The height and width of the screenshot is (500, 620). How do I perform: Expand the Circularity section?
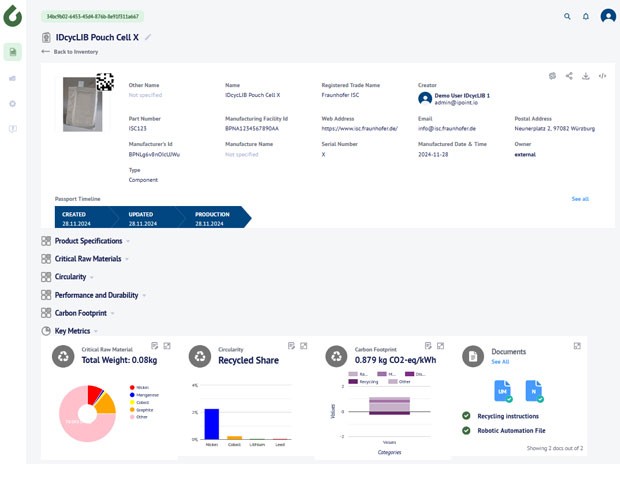click(67, 277)
